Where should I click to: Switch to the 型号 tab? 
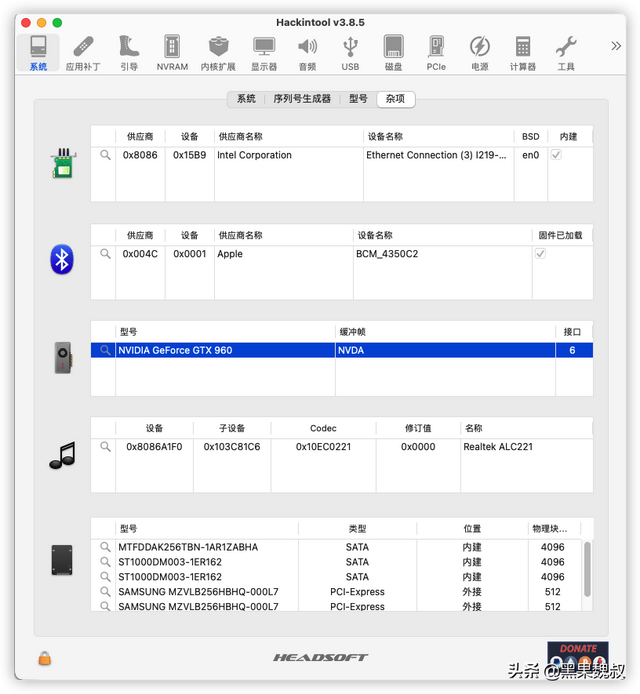[358, 99]
